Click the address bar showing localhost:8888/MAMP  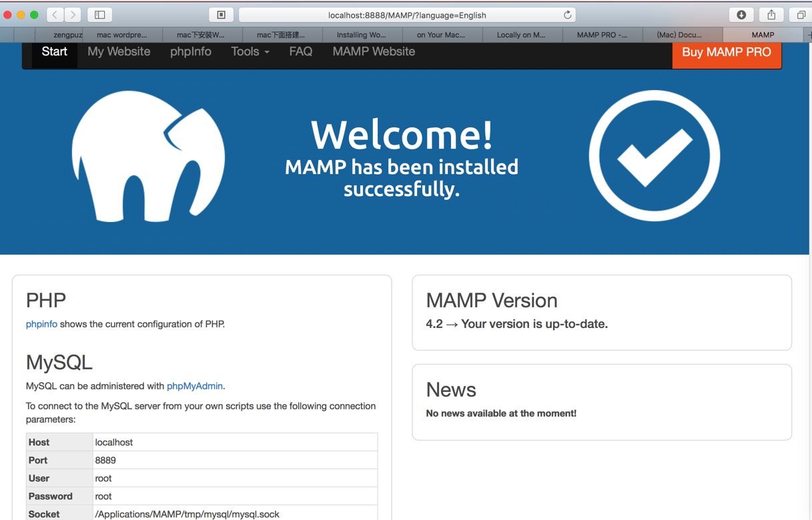point(407,15)
